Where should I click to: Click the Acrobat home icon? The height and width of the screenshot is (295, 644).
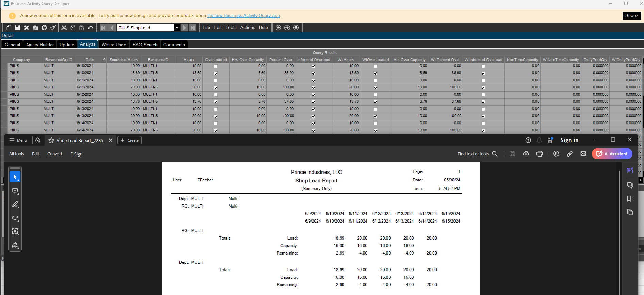pos(38,140)
